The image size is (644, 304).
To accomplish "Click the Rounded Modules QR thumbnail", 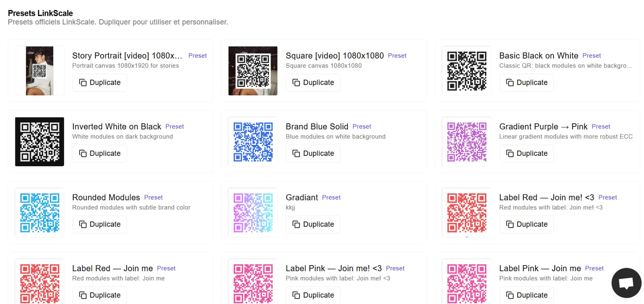I will click(x=40, y=213).
